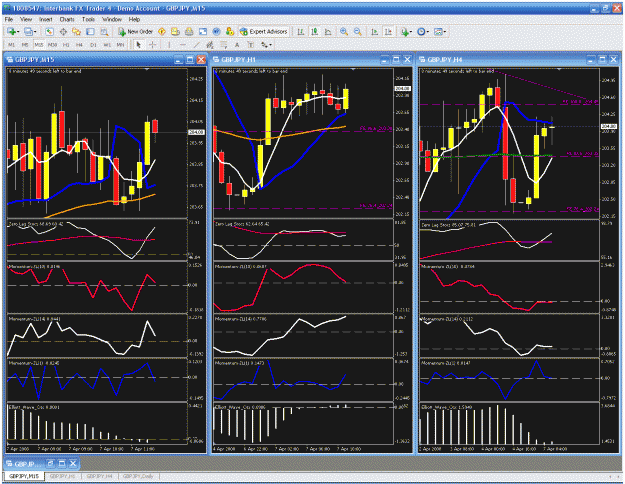Click the full screen toolbar icon

203,31
